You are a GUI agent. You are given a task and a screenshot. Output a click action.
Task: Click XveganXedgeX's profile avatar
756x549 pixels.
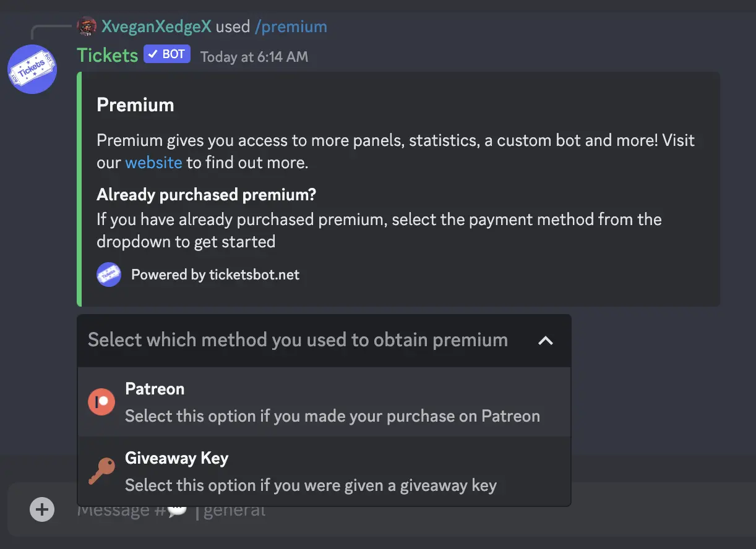tap(87, 26)
